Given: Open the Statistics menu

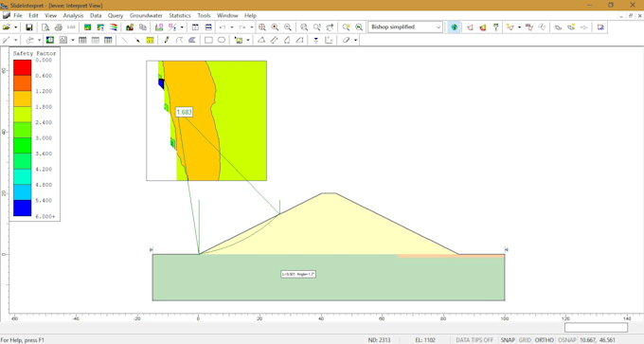Looking at the screenshot, I should (180, 15).
